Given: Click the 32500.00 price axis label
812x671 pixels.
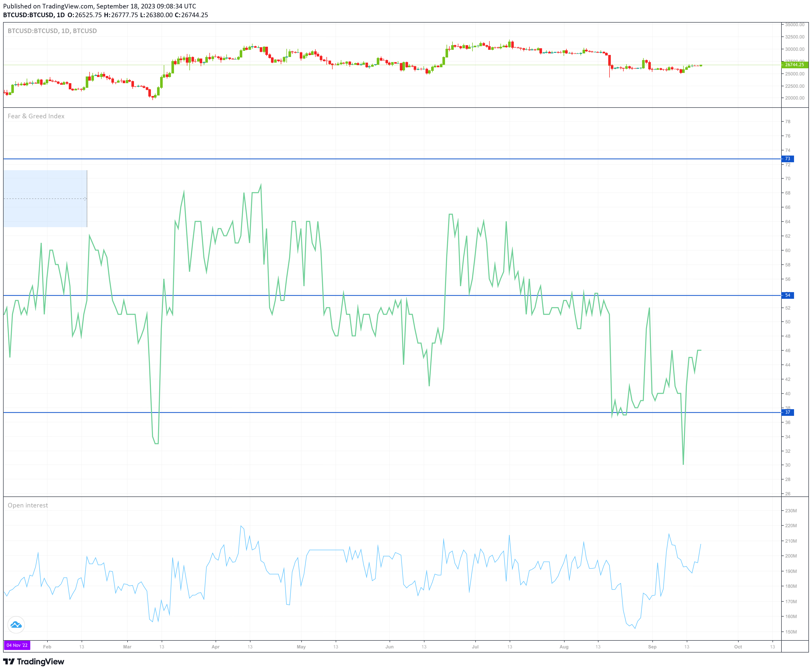Looking at the screenshot, I should pos(795,37).
